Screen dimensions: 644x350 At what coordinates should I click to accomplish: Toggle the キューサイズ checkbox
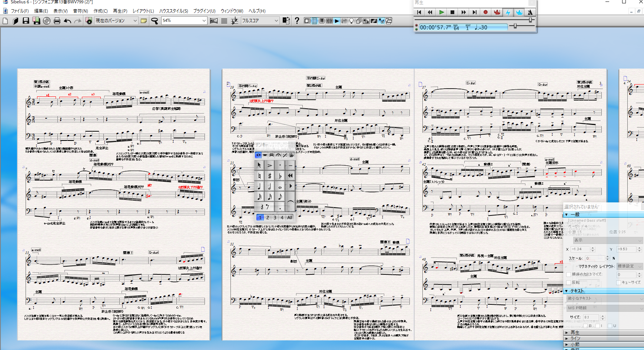[x=618, y=283]
